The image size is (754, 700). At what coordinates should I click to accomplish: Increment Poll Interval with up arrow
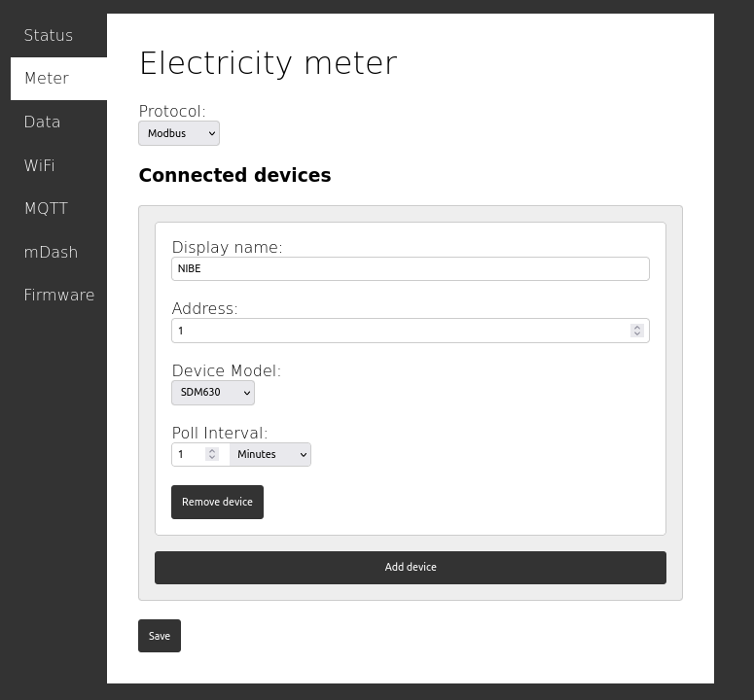pyautogui.click(x=212, y=451)
